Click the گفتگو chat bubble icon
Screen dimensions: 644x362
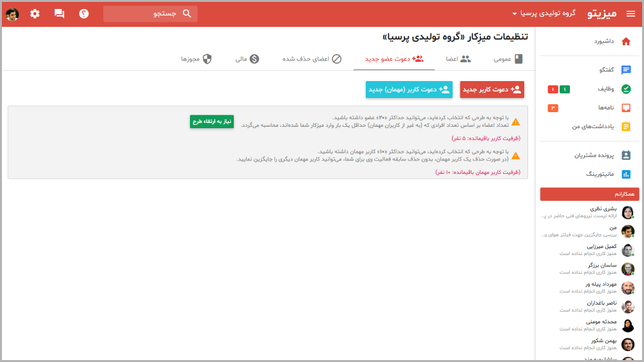pos(626,70)
